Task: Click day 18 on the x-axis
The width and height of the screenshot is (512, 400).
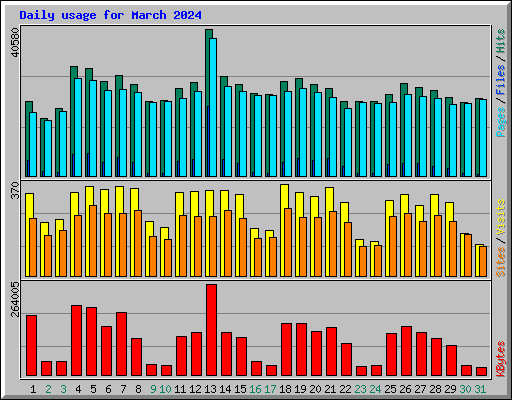Action: click(285, 389)
